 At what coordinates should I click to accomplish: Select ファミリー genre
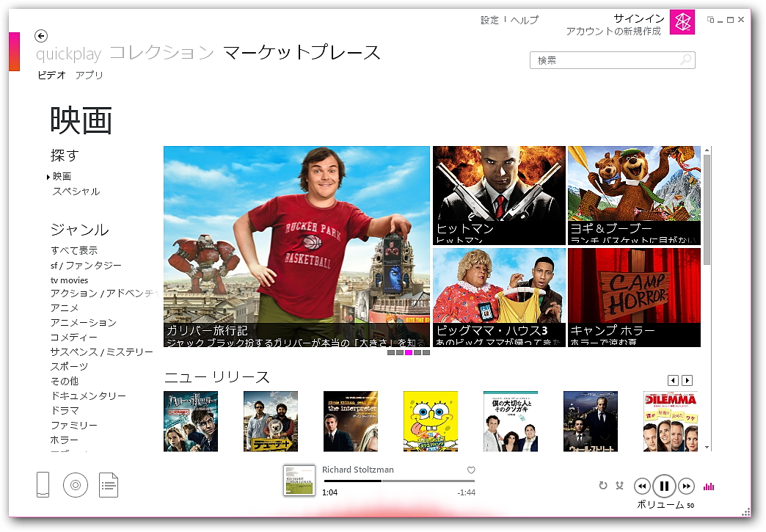[x=74, y=425]
